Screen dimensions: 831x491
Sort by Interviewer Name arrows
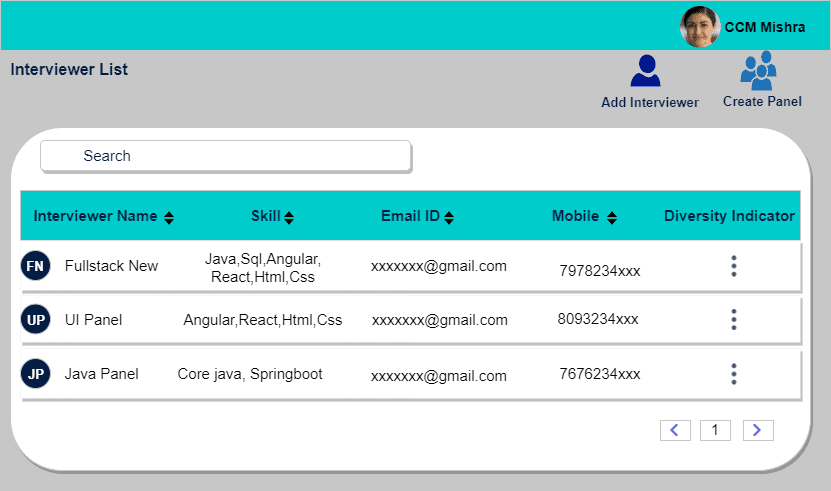(x=169, y=217)
